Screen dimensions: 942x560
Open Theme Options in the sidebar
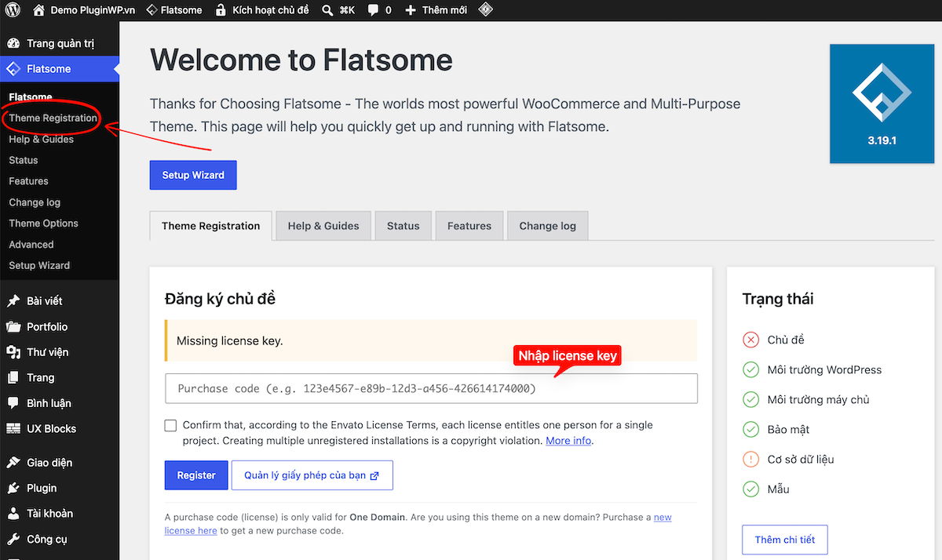(43, 224)
